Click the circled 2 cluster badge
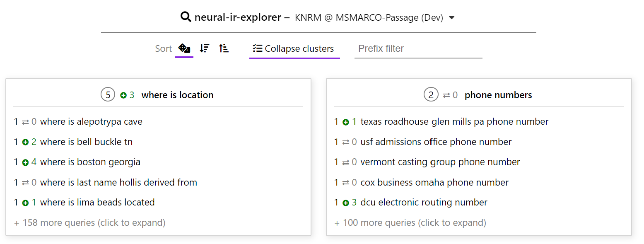 click(x=431, y=95)
